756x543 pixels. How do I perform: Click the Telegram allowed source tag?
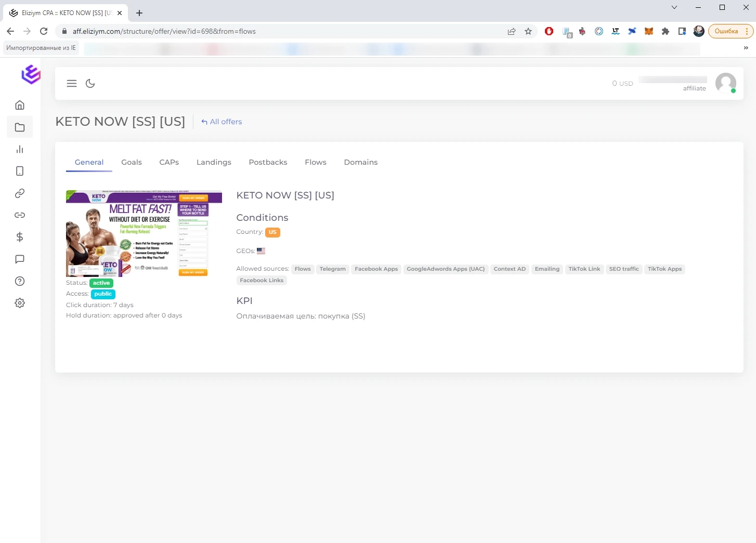(333, 269)
